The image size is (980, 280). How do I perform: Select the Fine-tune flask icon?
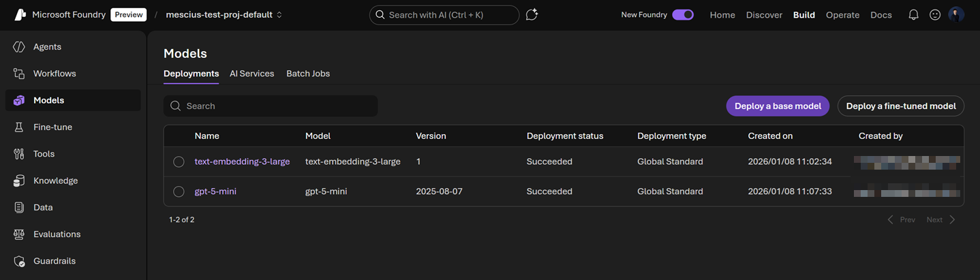click(x=19, y=127)
